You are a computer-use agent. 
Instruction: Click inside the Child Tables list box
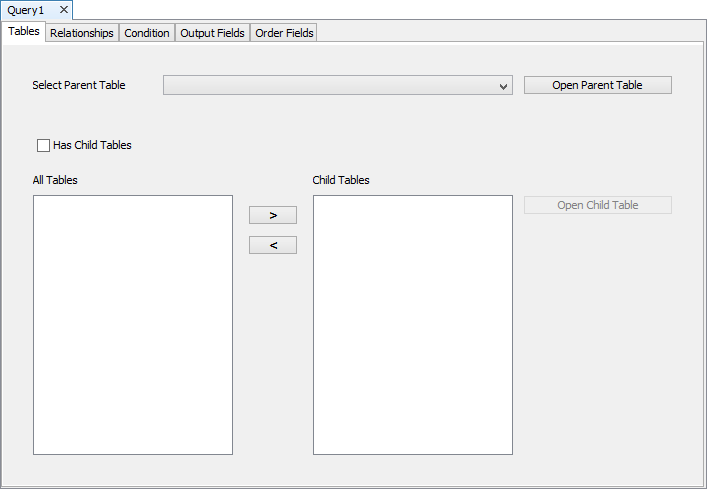pyautogui.click(x=413, y=325)
